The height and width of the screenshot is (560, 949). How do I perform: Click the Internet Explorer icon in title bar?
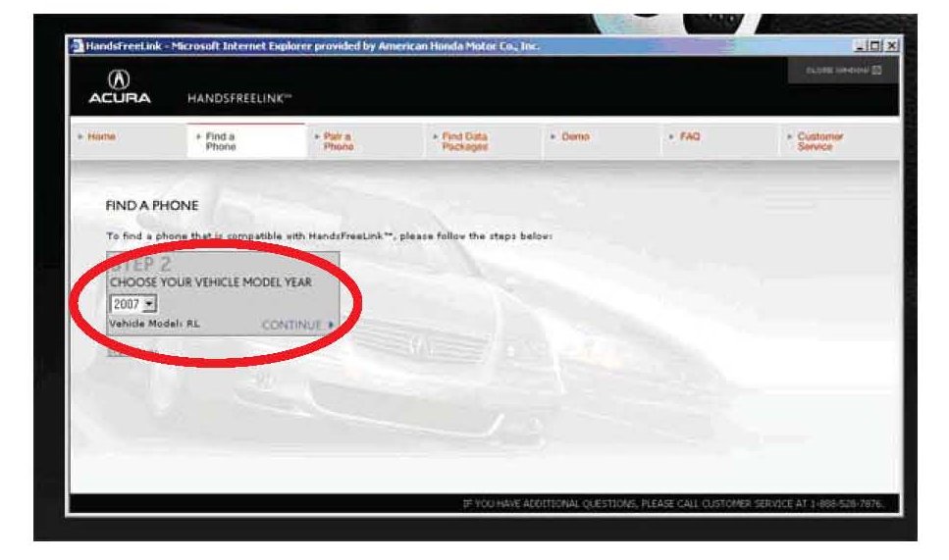coord(78,46)
